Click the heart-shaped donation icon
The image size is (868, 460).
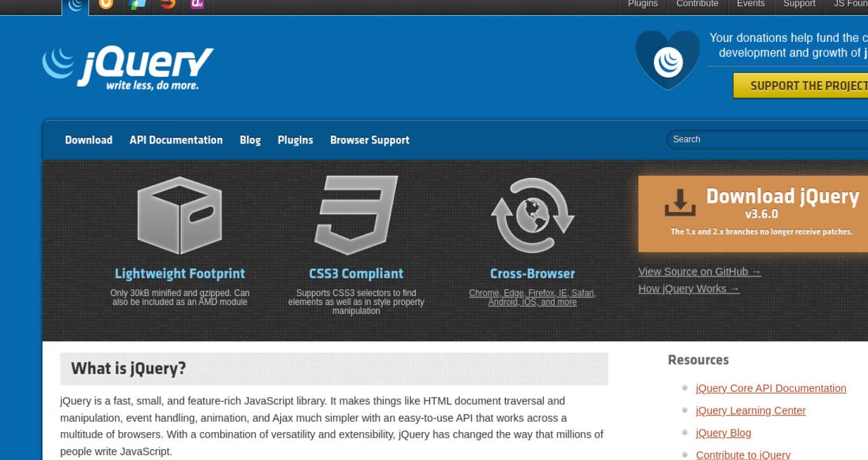point(668,60)
